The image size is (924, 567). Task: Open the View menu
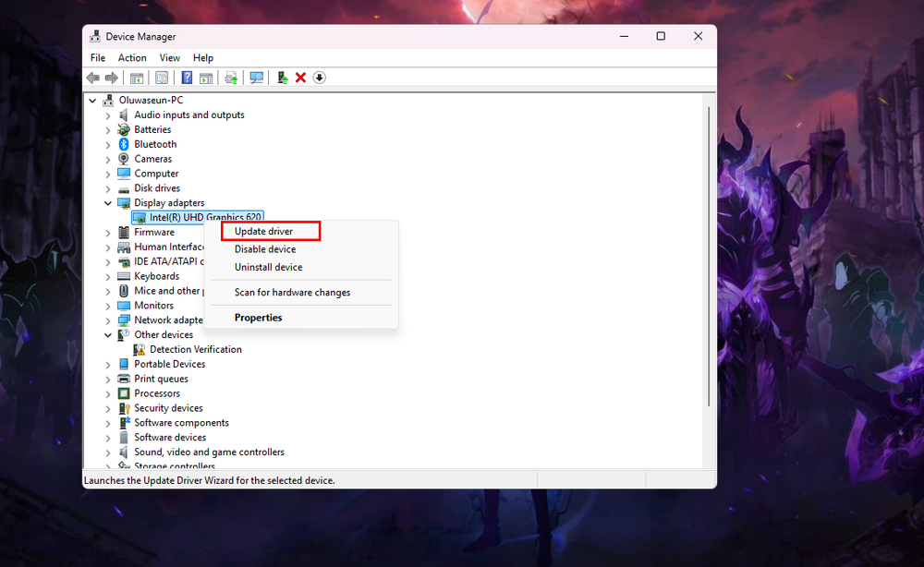[x=169, y=58]
